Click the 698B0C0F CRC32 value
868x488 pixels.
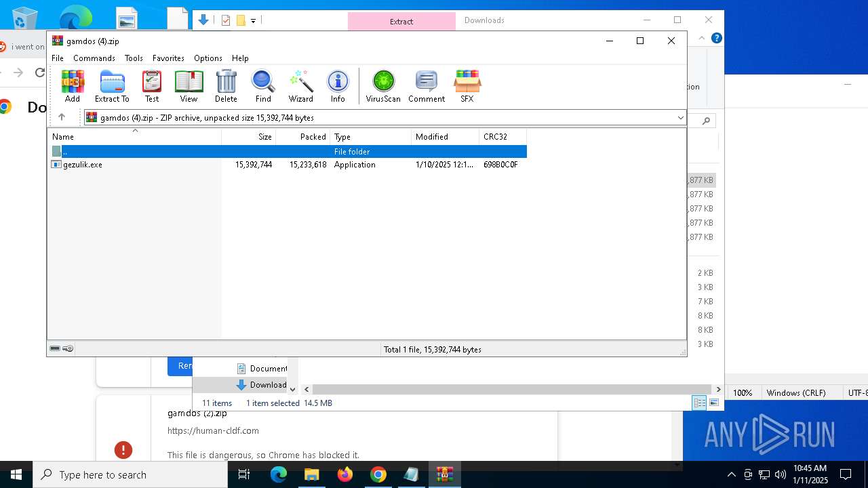(500, 165)
